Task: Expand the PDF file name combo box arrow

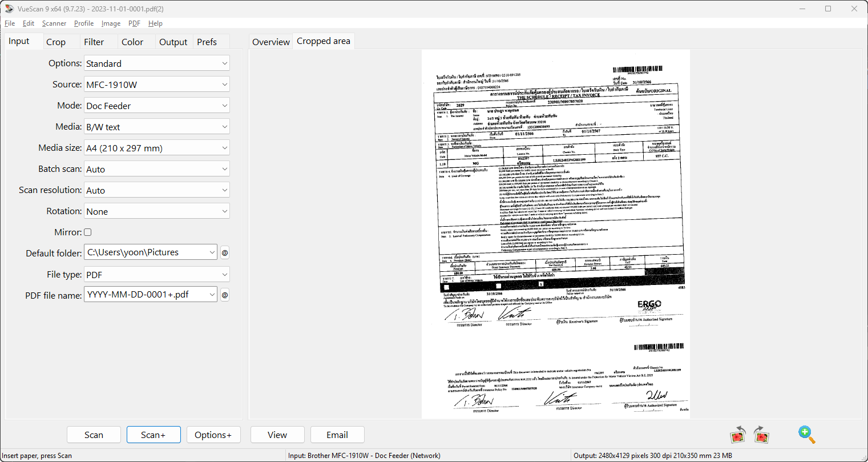Action: pyautogui.click(x=212, y=295)
